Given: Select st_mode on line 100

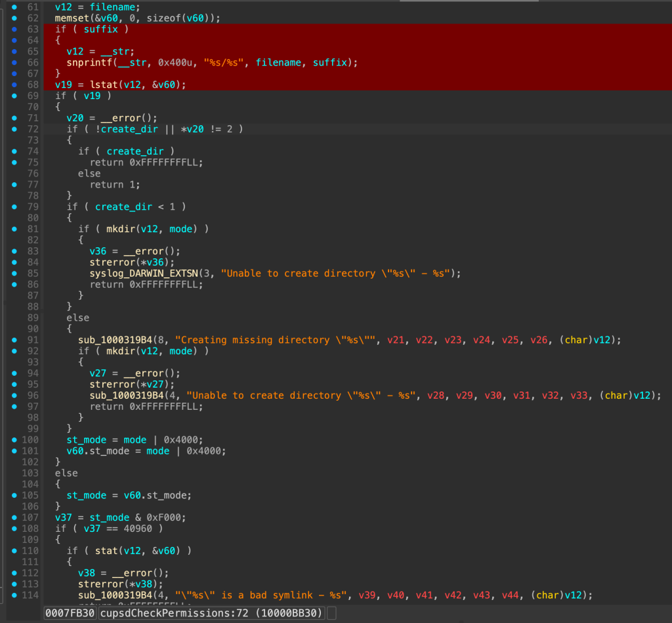Looking at the screenshot, I should (x=86, y=440).
